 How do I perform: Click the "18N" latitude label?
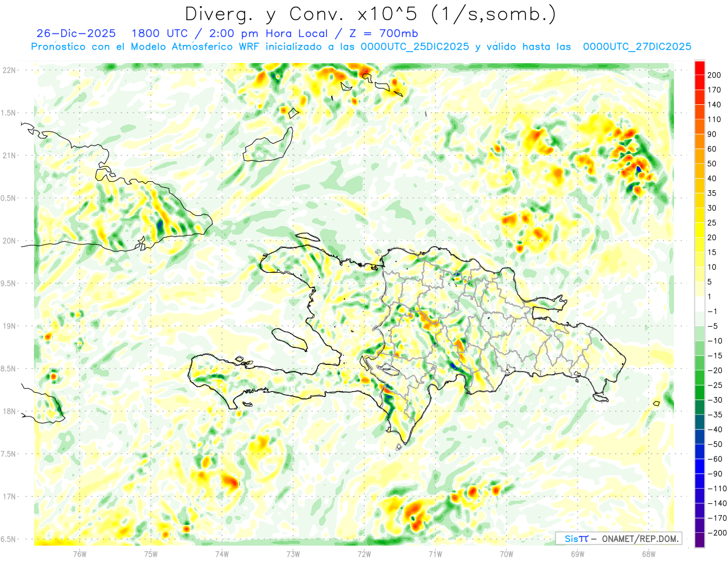click(9, 411)
